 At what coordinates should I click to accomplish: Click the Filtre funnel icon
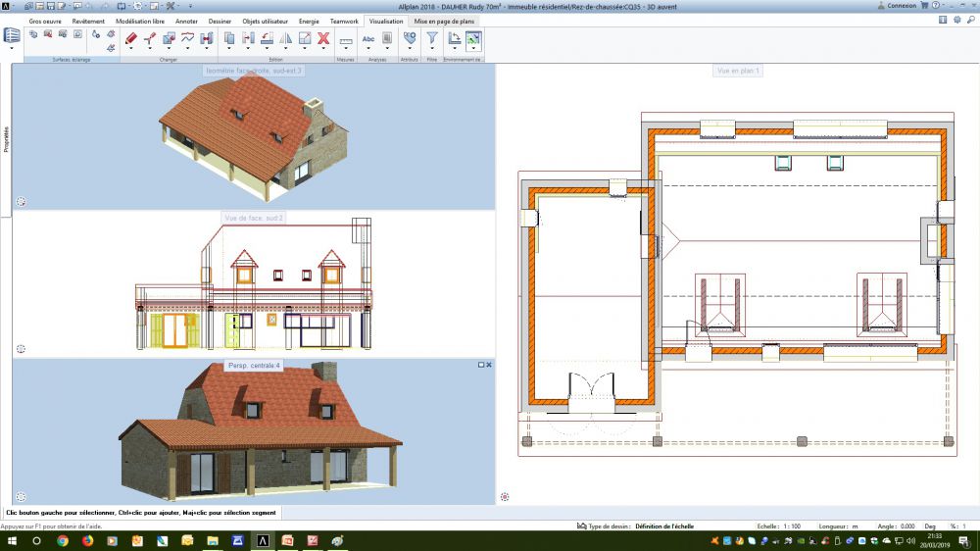432,38
